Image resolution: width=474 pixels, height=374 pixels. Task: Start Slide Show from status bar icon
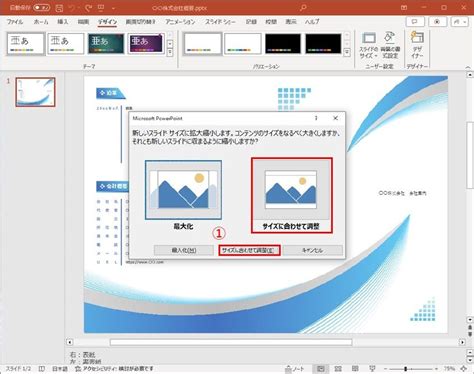[x=373, y=369]
